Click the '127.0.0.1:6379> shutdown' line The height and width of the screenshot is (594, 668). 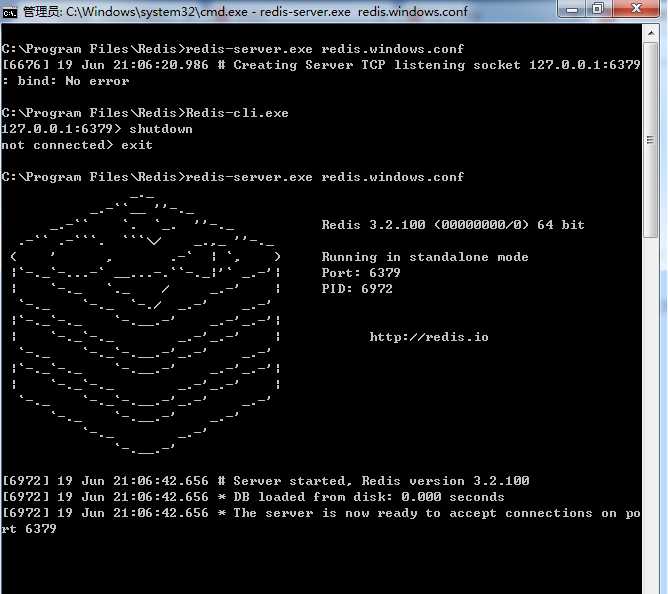pyautogui.click(x=97, y=129)
